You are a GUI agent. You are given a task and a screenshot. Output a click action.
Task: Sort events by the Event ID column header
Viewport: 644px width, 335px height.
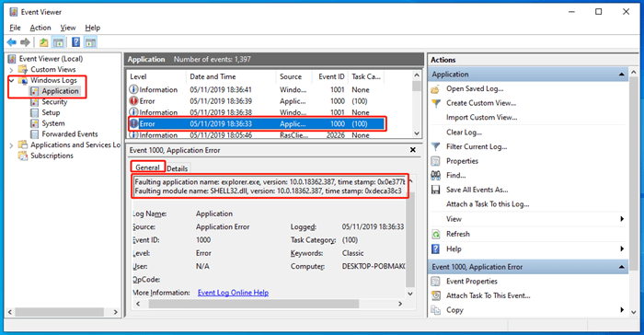(331, 76)
